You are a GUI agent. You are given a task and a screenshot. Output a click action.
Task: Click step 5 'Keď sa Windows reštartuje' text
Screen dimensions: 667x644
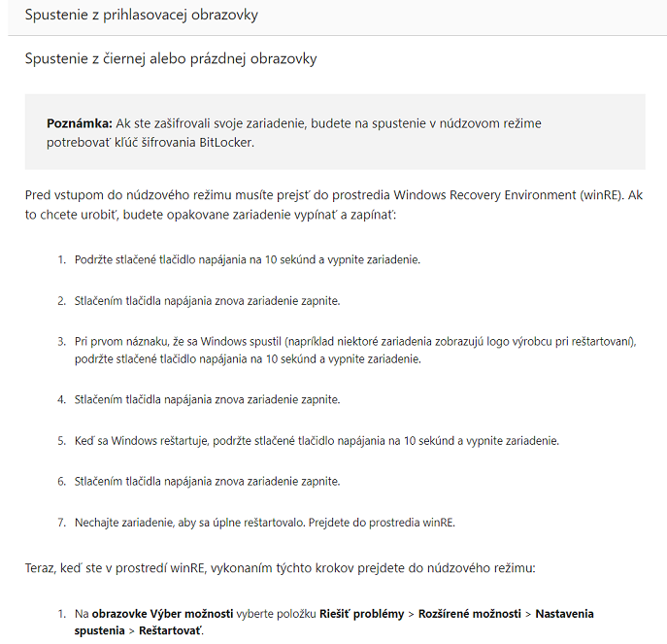coord(317,441)
